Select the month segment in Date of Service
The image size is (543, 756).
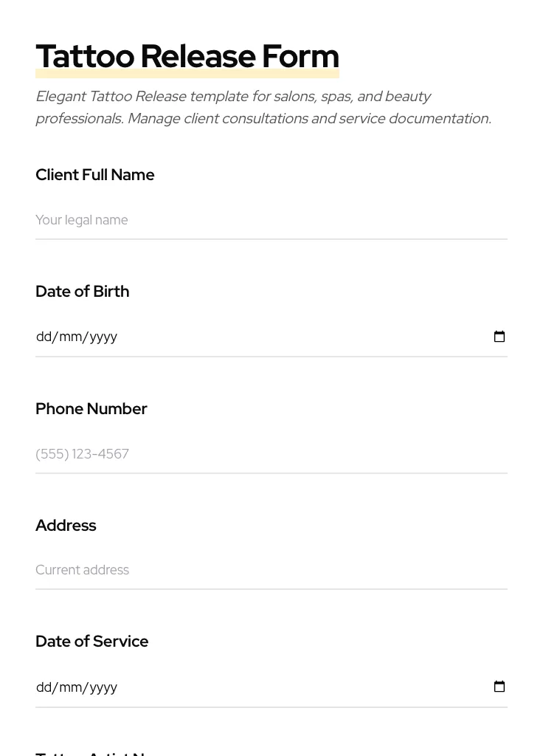[x=71, y=687]
